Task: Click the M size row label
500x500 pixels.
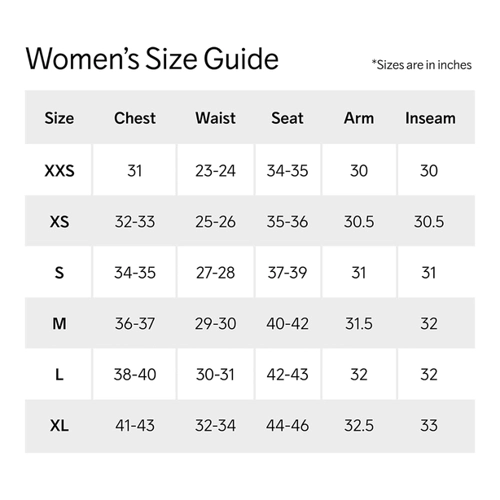Action: pos(59,323)
